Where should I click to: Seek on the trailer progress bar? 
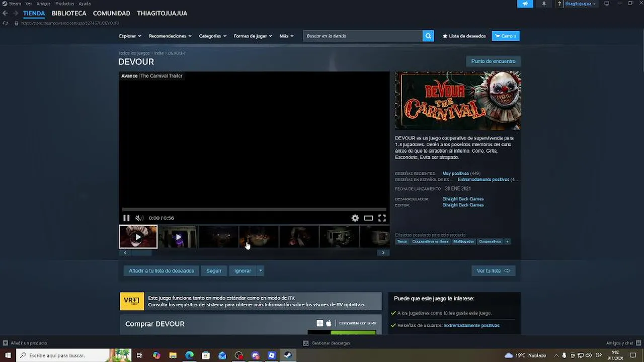tap(254, 209)
